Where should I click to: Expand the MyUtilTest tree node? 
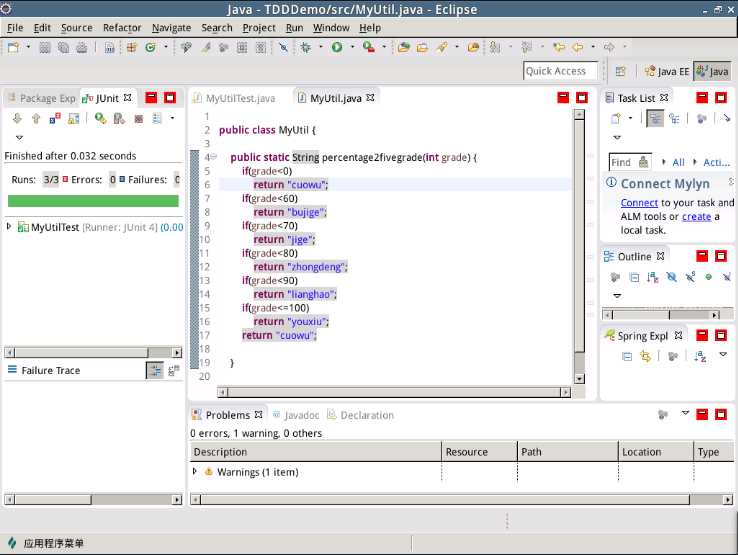pos(8,227)
